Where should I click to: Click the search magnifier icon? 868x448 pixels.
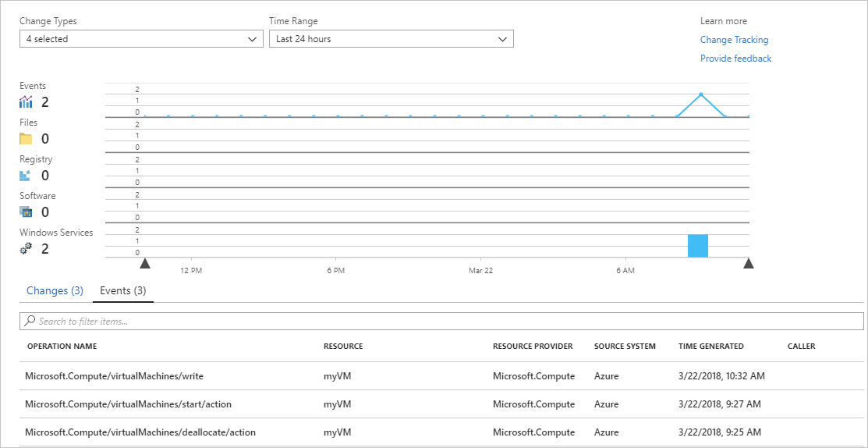[x=30, y=322]
